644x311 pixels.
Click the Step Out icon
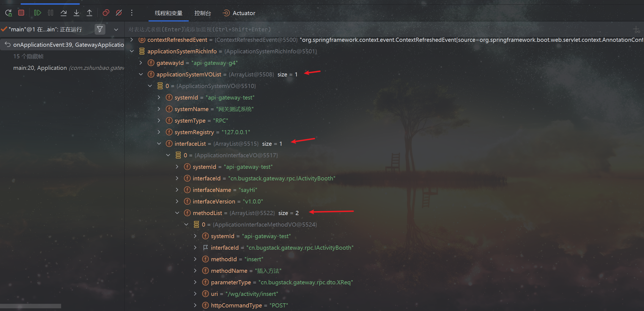(89, 13)
